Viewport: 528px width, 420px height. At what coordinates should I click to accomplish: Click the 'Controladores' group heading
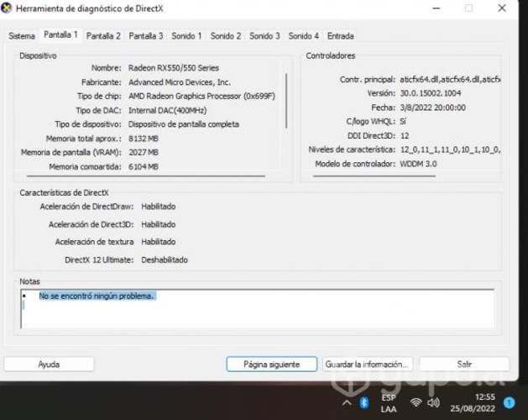click(331, 55)
